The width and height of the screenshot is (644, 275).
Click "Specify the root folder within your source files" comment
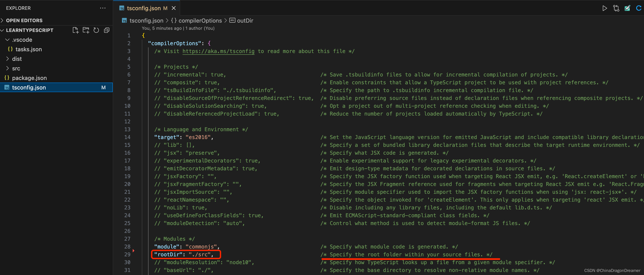pyautogui.click(x=407, y=254)
